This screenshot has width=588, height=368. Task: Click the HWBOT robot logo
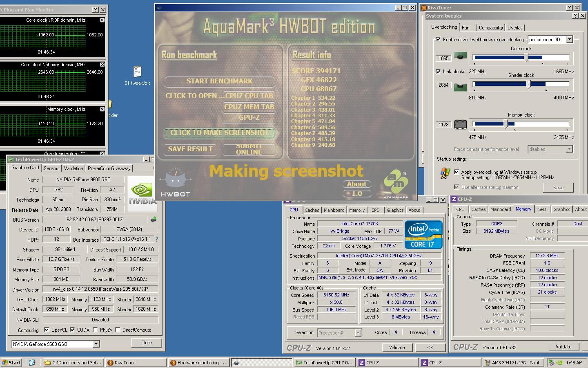click(175, 182)
